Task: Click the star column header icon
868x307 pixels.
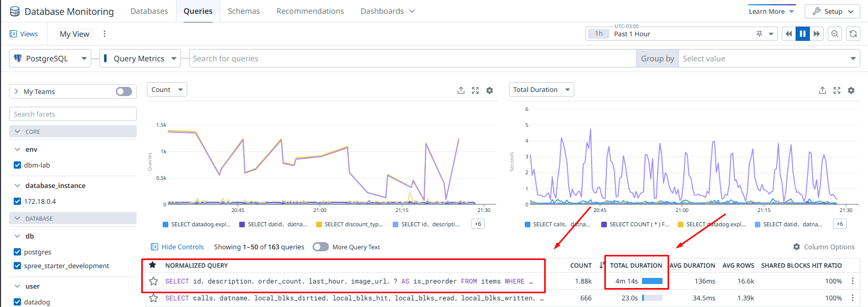Action: coord(152,265)
